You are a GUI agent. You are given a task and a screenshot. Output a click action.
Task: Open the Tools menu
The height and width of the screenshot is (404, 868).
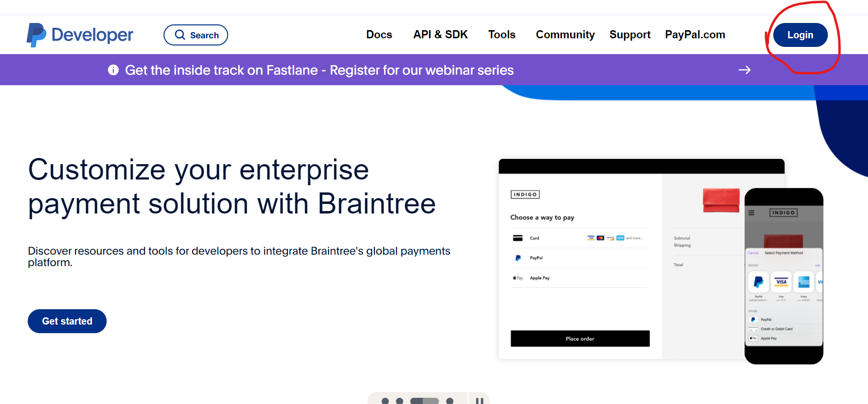(x=502, y=34)
